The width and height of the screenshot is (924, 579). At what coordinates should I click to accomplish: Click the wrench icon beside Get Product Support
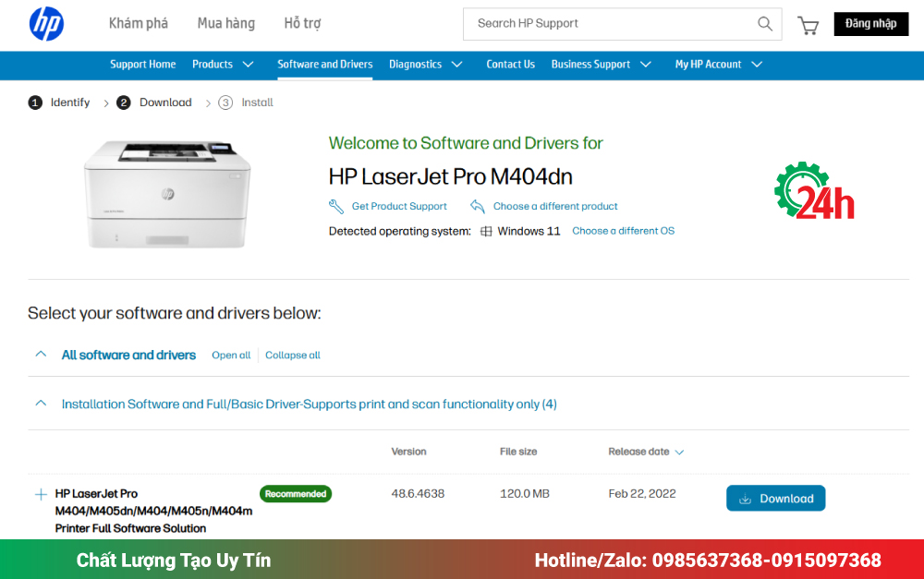click(x=336, y=206)
